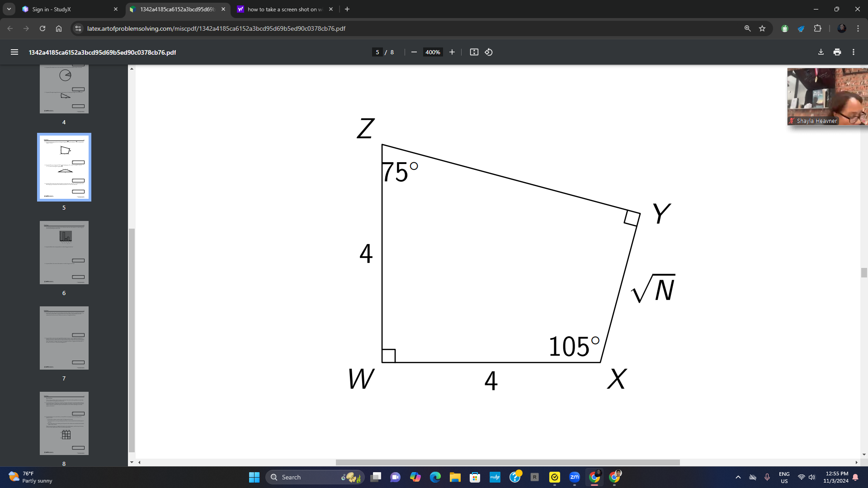Open the Chrome profile avatar

click(x=842, y=28)
